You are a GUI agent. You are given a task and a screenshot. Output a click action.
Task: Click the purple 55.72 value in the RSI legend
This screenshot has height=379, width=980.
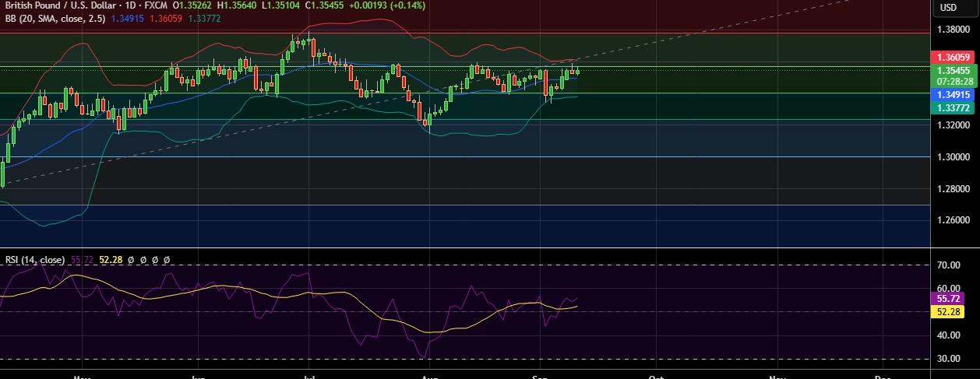(83, 259)
